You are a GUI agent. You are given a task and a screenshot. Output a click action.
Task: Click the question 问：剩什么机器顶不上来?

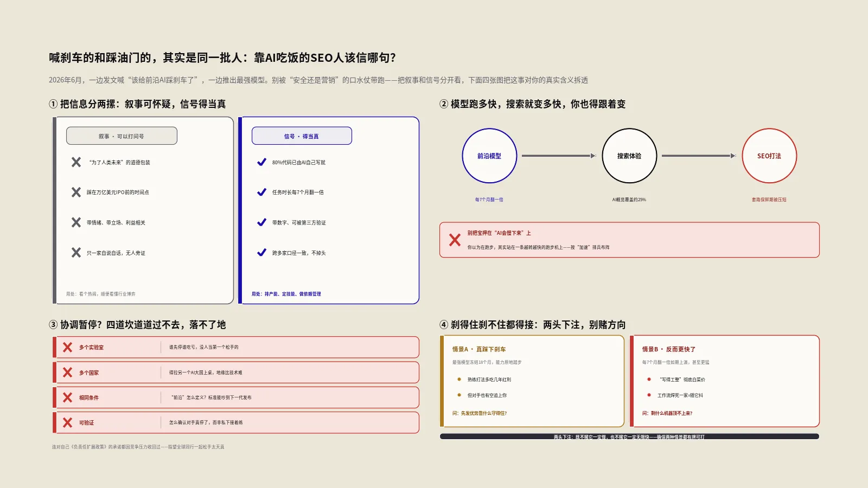(667, 413)
